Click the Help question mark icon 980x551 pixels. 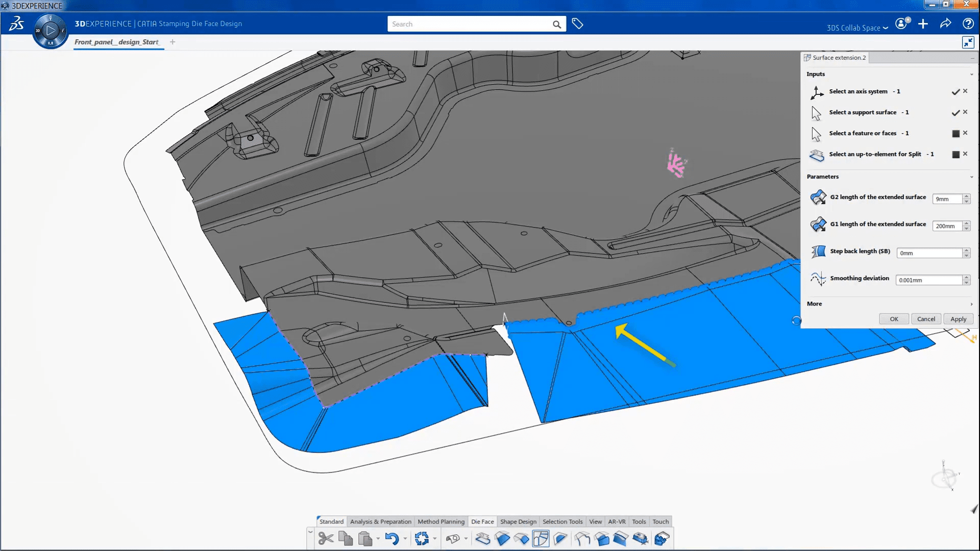tap(968, 24)
